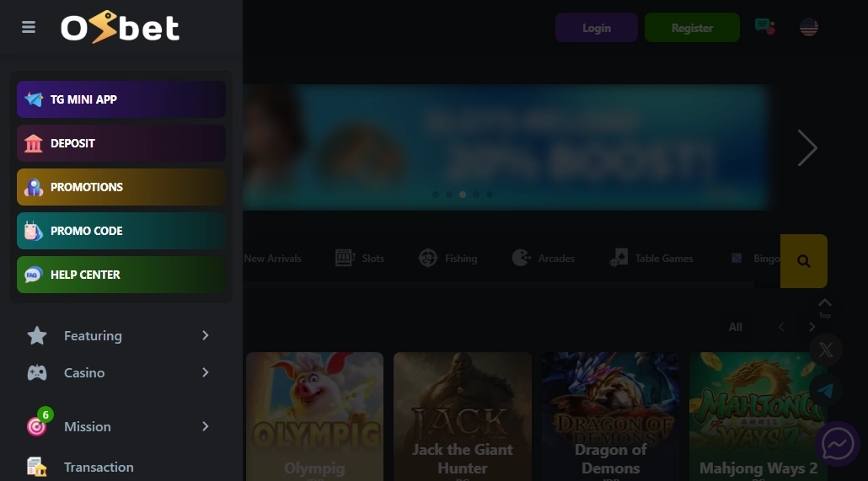
Task: Open the Olympig game thumbnail
Action: (x=314, y=416)
